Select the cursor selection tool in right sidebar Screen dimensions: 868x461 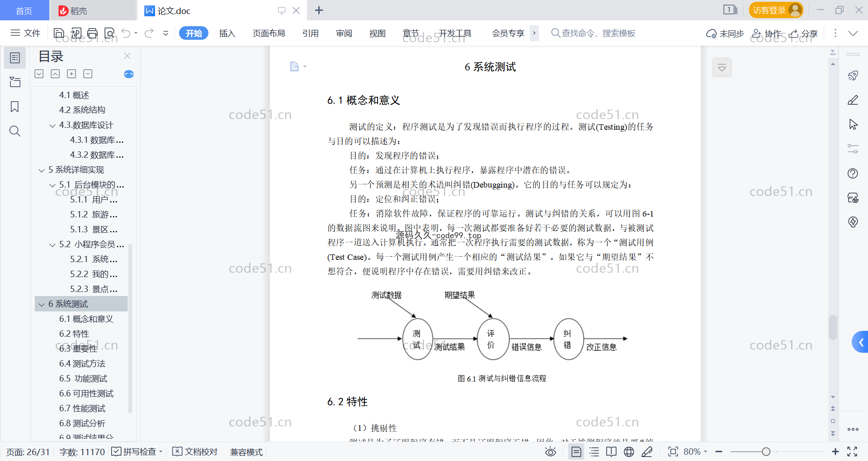pos(853,124)
